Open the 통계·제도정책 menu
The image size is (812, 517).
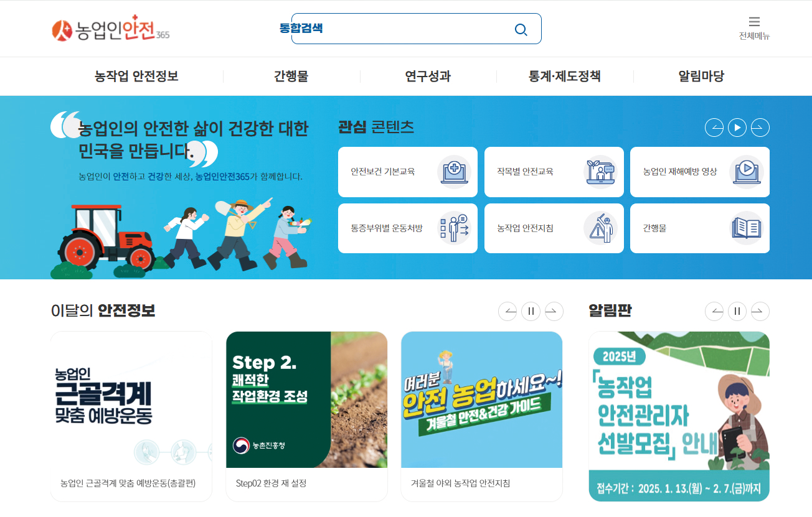[x=565, y=77]
